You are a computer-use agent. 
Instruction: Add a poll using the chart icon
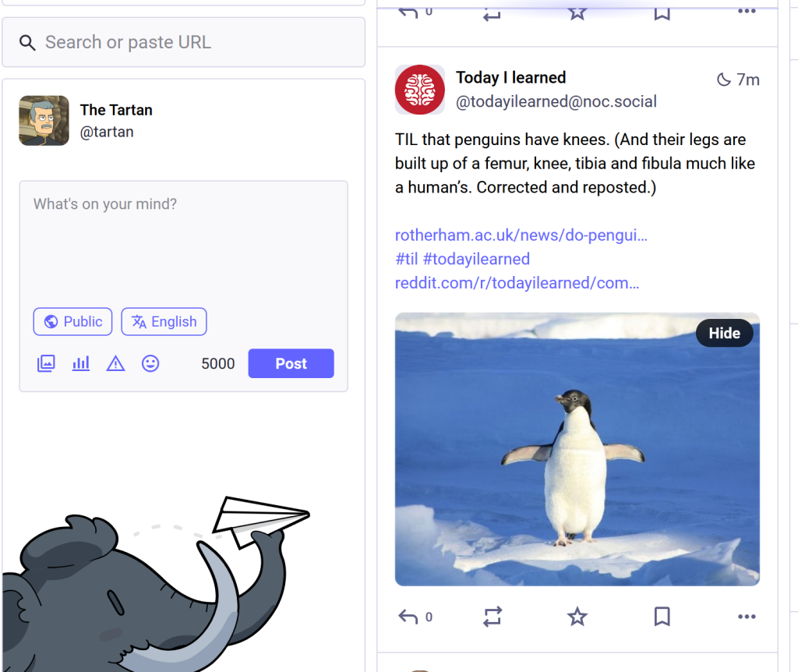pos(81,363)
